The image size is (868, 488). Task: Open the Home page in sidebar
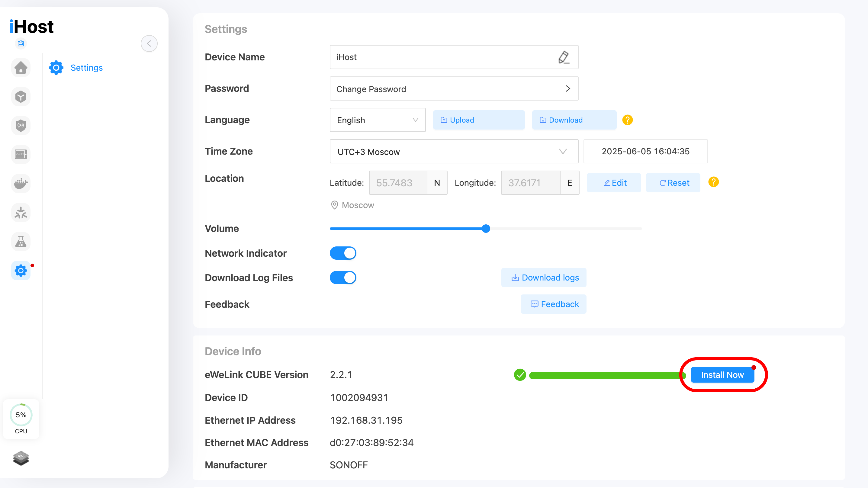coord(21,68)
